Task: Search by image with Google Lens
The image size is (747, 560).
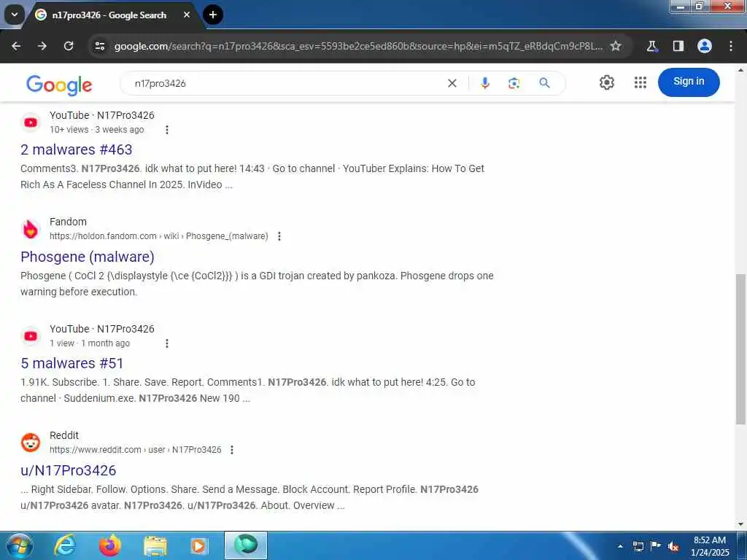Action: coord(514,83)
